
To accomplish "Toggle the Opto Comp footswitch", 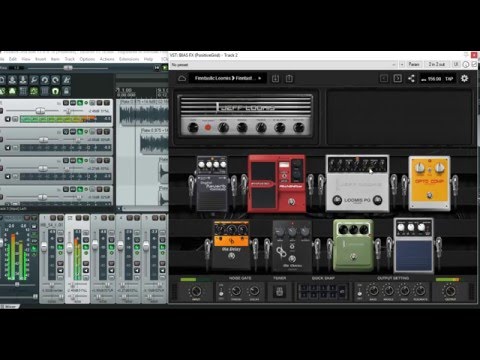I will (429, 196).
